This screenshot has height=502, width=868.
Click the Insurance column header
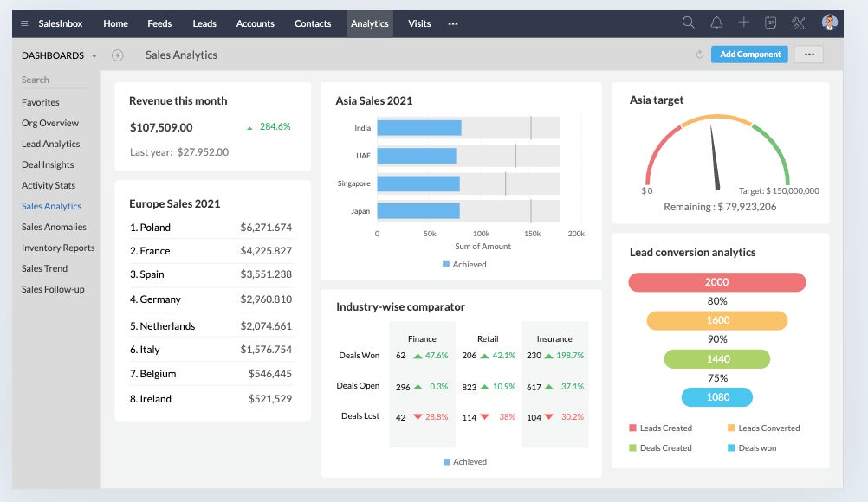[554, 339]
